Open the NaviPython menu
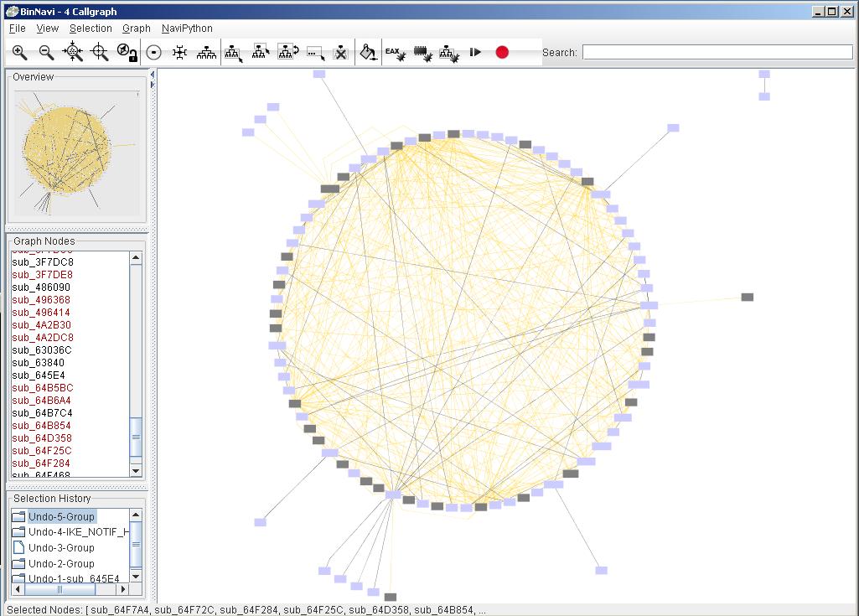This screenshot has height=616, width=859. [x=187, y=28]
